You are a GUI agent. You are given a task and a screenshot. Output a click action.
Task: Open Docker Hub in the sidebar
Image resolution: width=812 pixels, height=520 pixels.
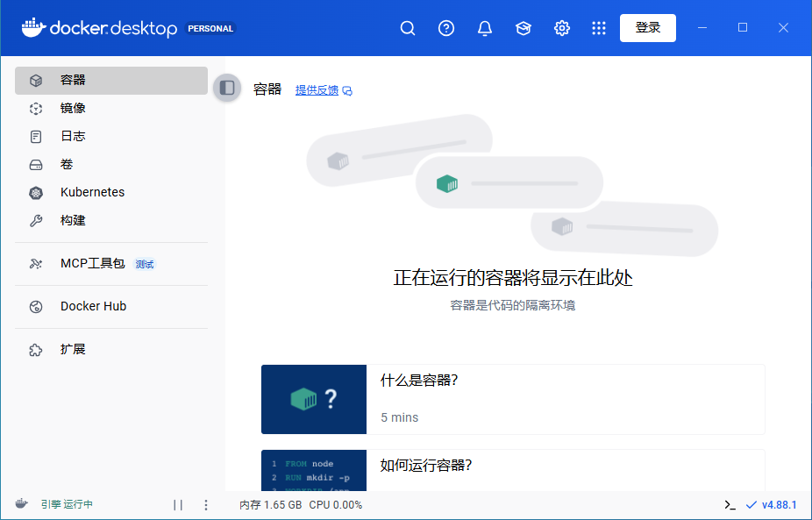[111, 307]
